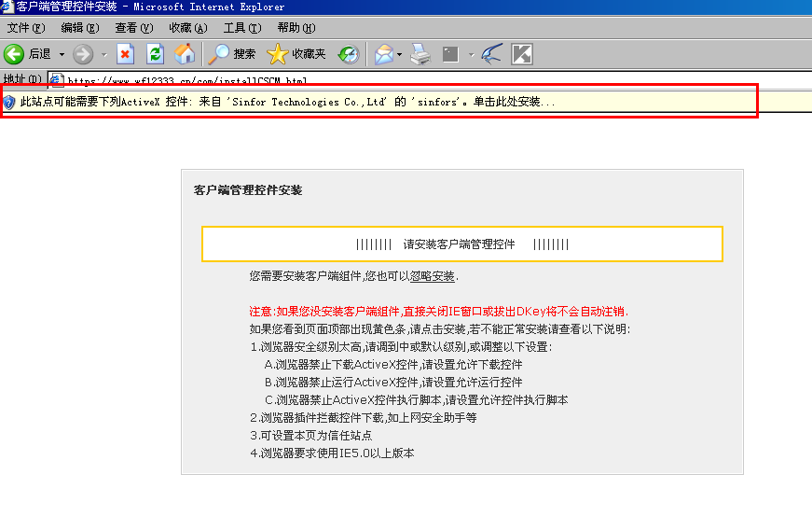The image size is (812, 516).
Task: Click the History clock icon
Action: tap(348, 54)
